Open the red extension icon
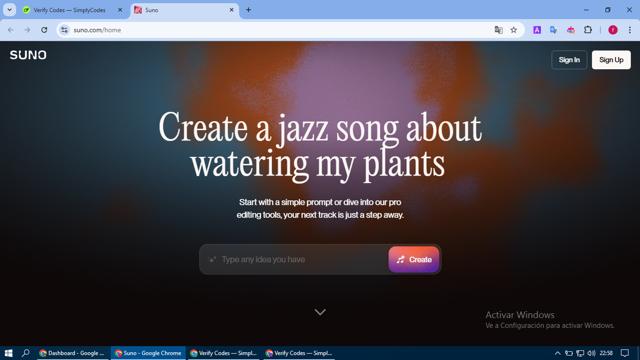The image size is (640, 360). (x=571, y=30)
